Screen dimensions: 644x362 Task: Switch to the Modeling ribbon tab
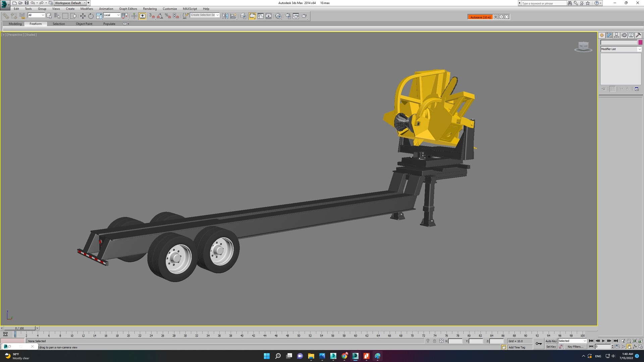[15, 24]
